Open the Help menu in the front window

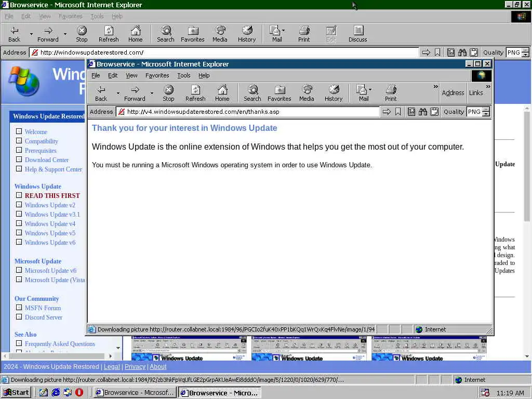click(x=204, y=75)
